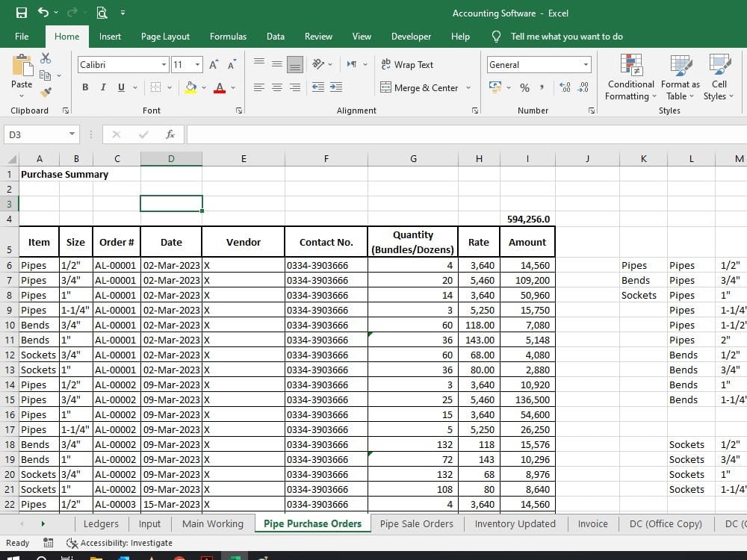Expand the Fill Color dropdown arrow

(202, 87)
